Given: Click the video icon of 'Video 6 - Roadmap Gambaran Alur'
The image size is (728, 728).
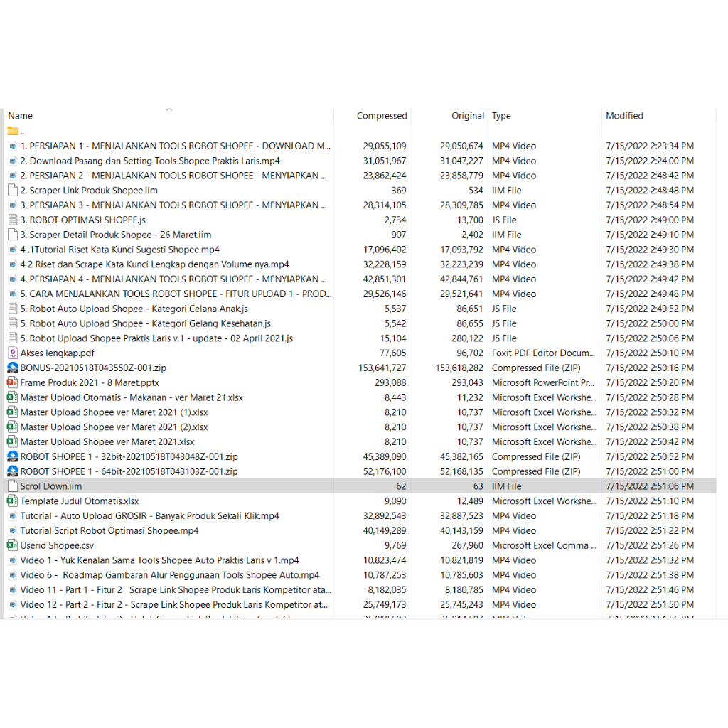Looking at the screenshot, I should click(x=13, y=575).
